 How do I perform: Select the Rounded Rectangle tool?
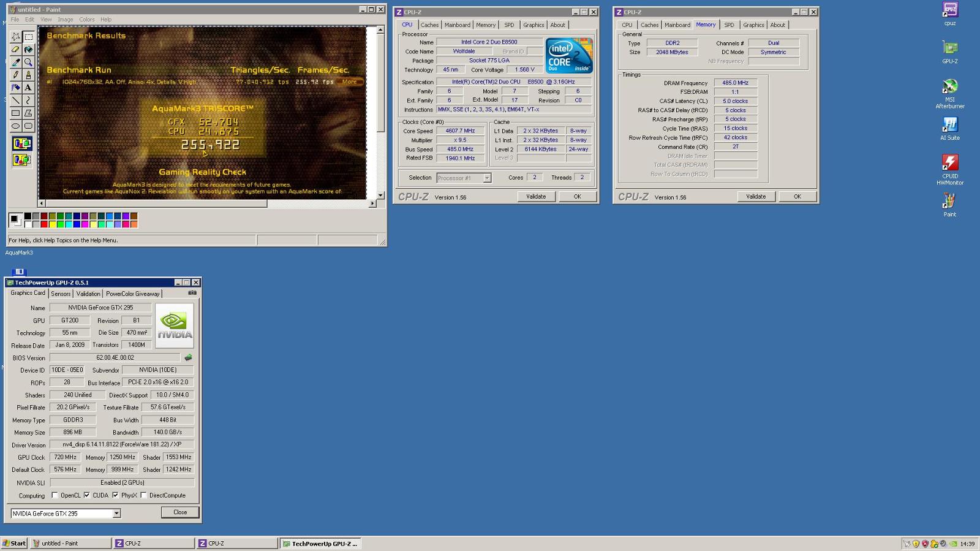(x=28, y=126)
